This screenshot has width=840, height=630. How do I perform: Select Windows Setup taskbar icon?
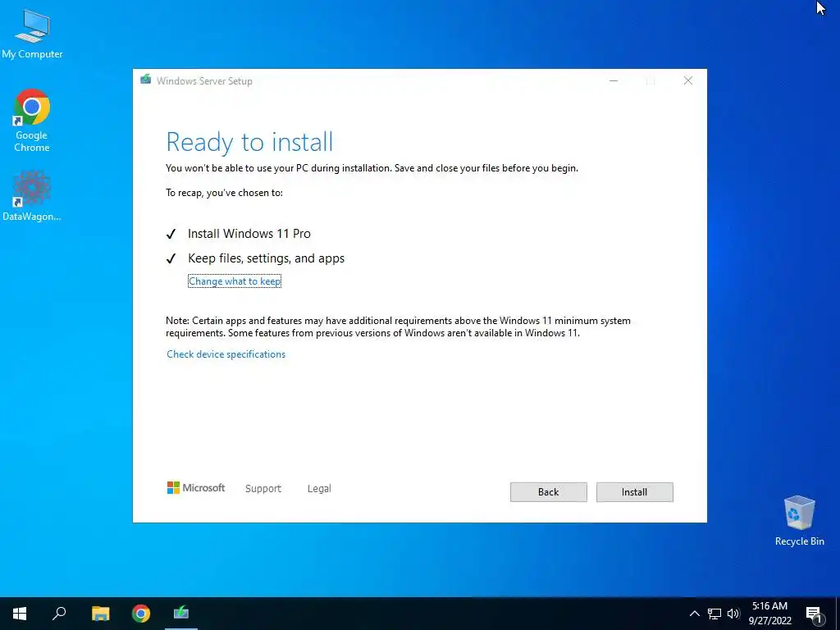181,614
